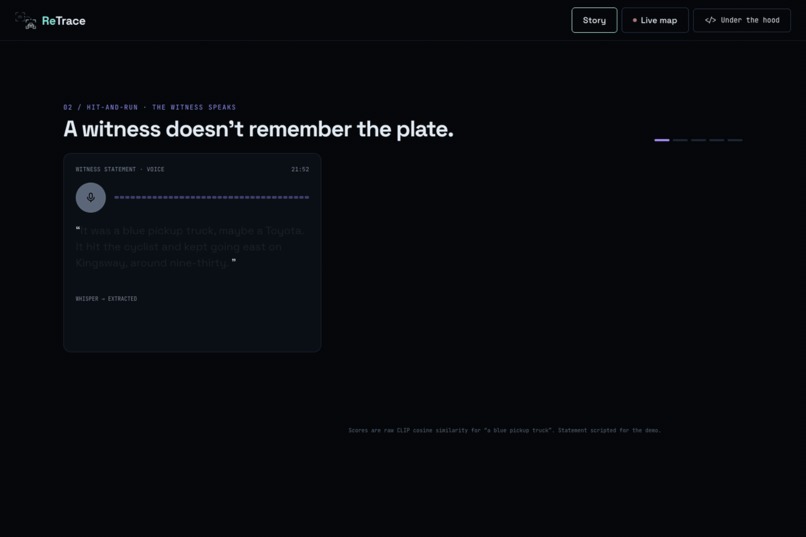Jump to the second story step indicator
The image size is (806, 537).
pos(680,140)
